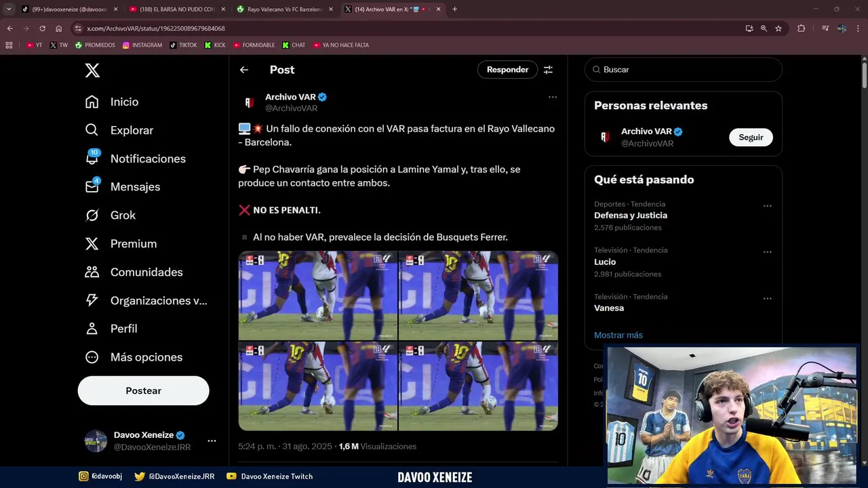Open the YT bookmark
The width and height of the screenshot is (868, 488).
point(34,45)
